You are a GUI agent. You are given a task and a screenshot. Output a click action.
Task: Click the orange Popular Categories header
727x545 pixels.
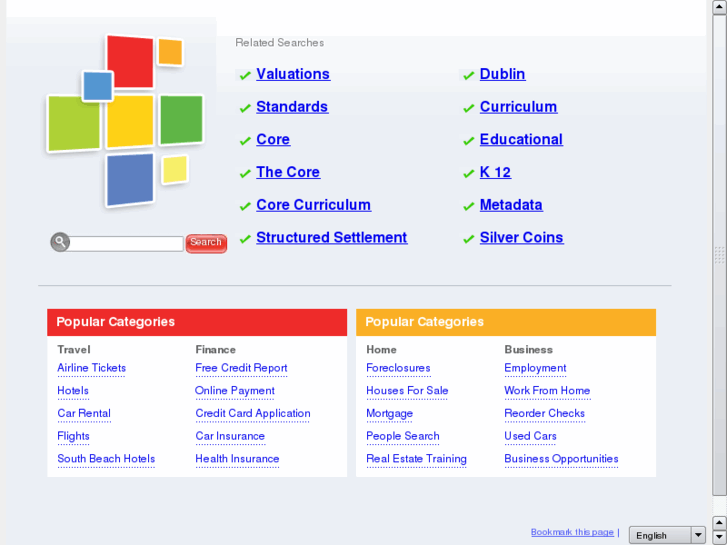coord(506,322)
